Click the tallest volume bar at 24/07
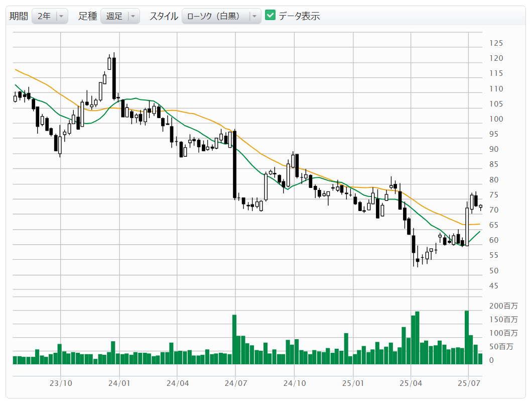The height and width of the screenshot is (401, 532). [234, 340]
